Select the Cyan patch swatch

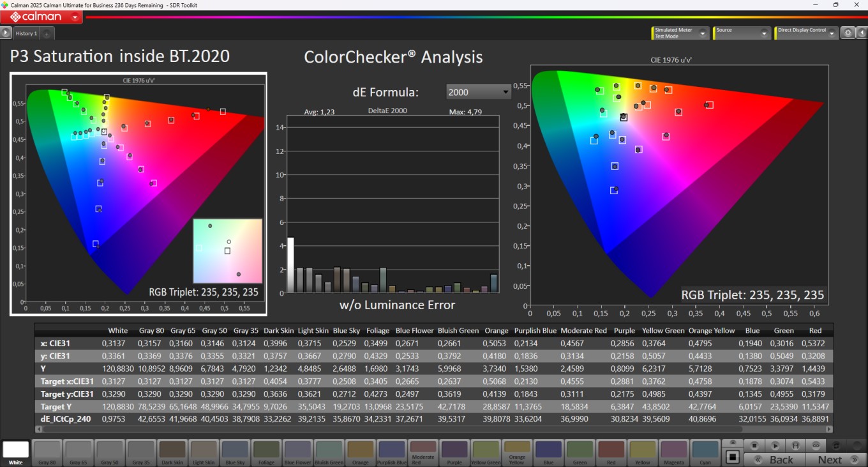pyautogui.click(x=705, y=452)
